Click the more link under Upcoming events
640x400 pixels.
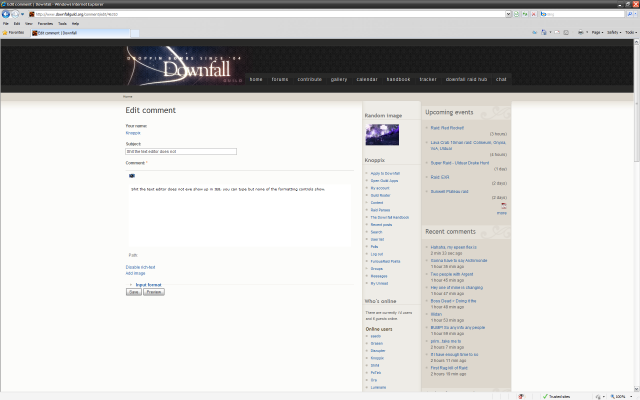(502, 213)
